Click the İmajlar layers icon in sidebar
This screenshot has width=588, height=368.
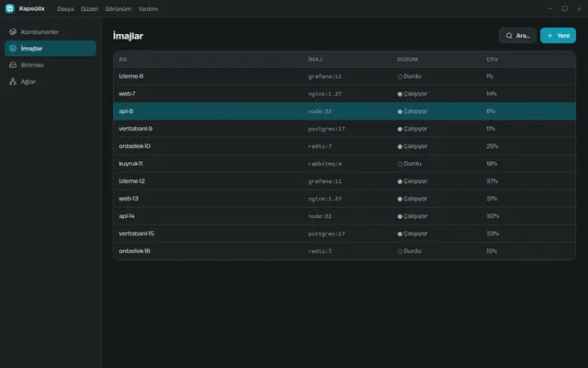(13, 49)
